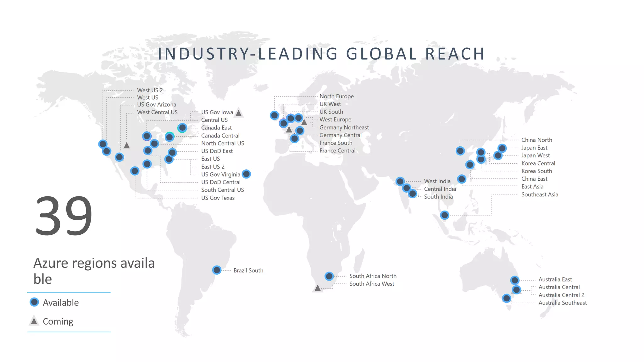This screenshot has width=644, height=362.
Task: Click the US Gov Texas marker dot
Action: 135,171
